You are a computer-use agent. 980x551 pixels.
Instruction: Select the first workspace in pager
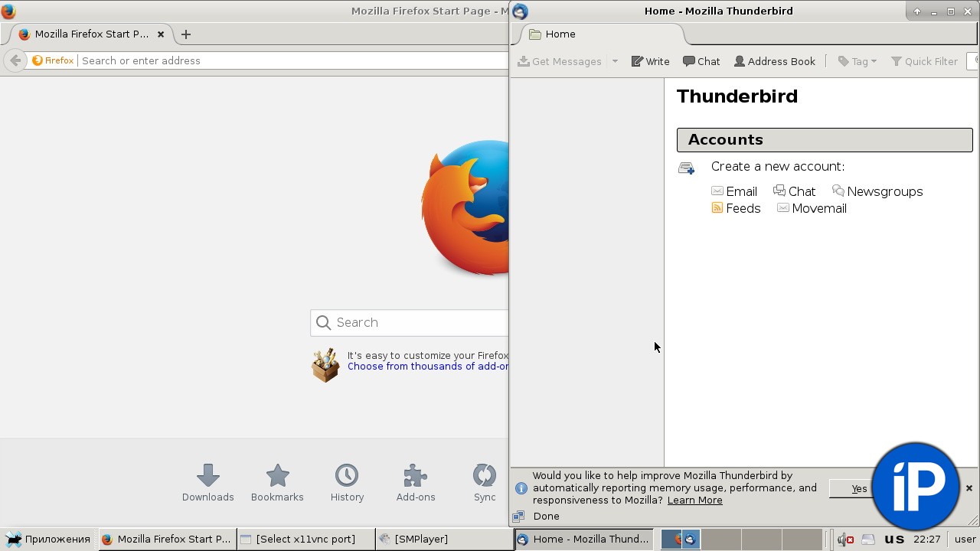click(681, 539)
